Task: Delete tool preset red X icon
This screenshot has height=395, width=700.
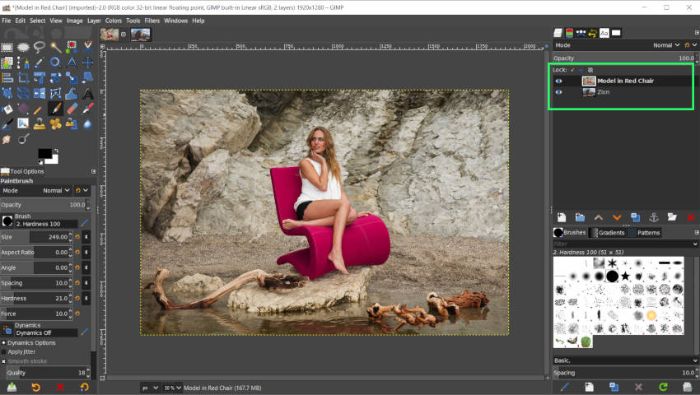Action: [x=60, y=387]
